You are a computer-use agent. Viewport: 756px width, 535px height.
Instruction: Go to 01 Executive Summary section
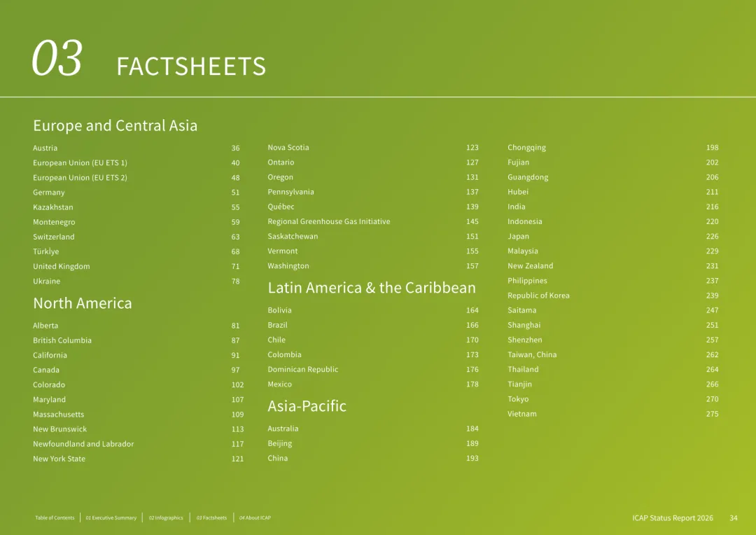coord(111,517)
